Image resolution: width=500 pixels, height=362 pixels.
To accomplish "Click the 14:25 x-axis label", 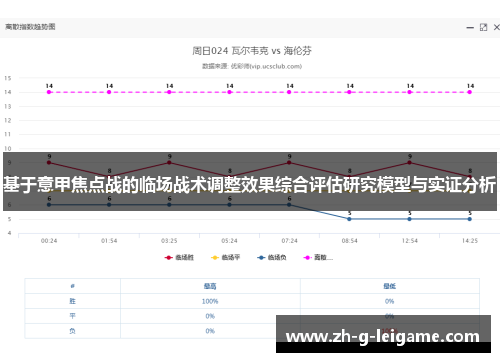I will [470, 241].
